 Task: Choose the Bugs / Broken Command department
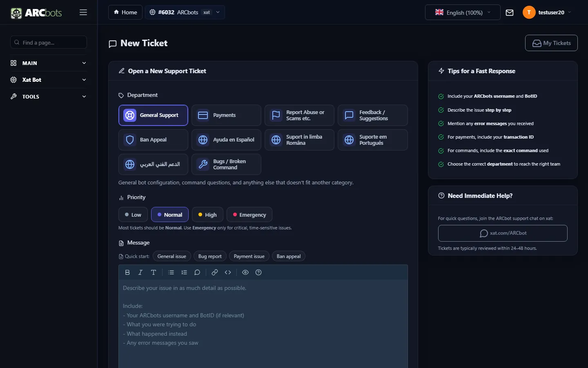226,164
